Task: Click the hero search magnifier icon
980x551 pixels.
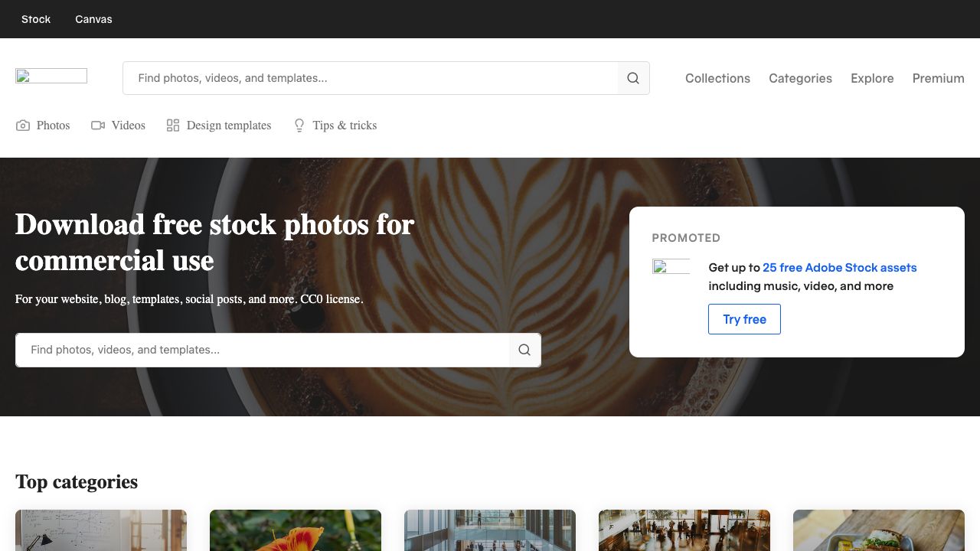Action: 524,350
